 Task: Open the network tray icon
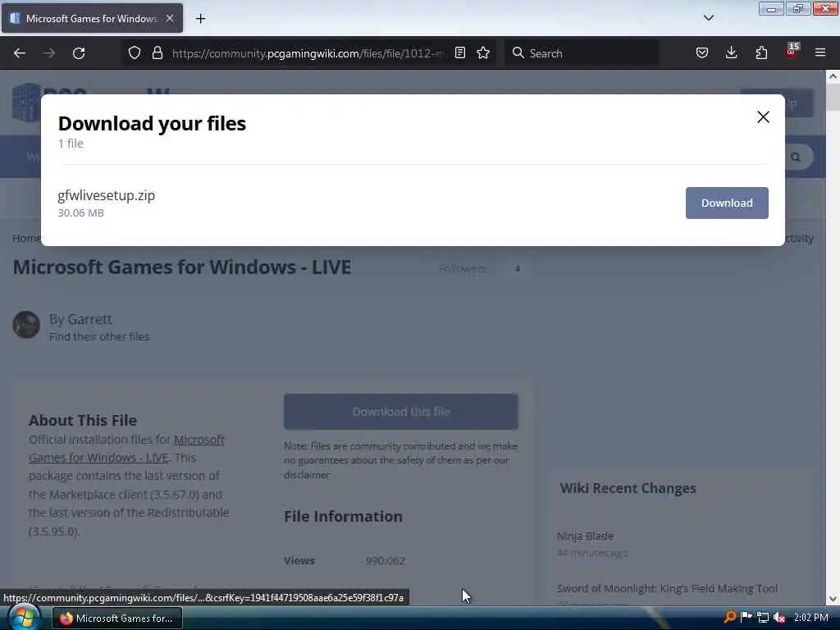[763, 618]
